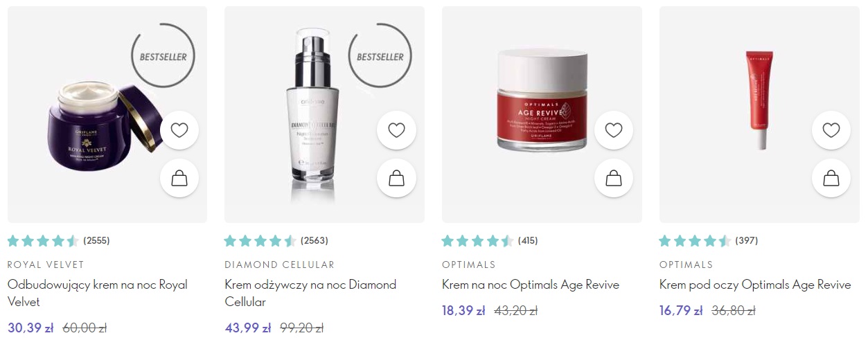868x340 pixels.
Task: Add Age Revive eye cream to bag
Action: point(831,179)
